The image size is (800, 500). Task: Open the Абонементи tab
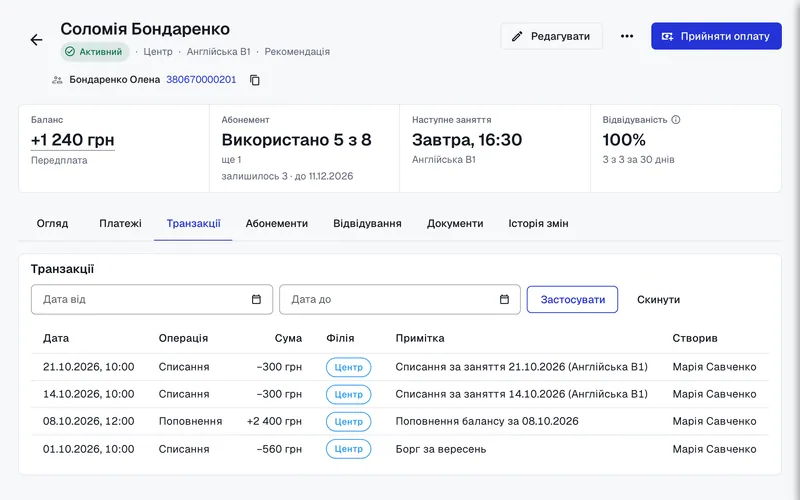[x=277, y=223]
